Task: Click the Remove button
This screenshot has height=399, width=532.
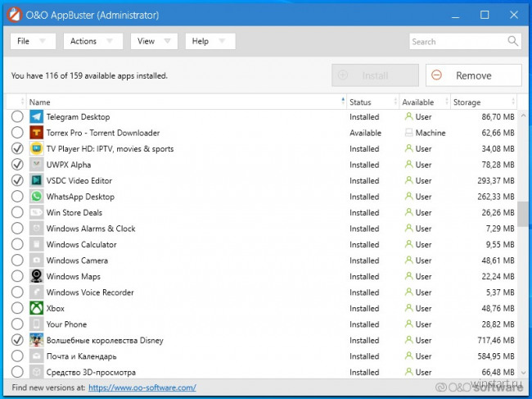Action: tap(474, 75)
